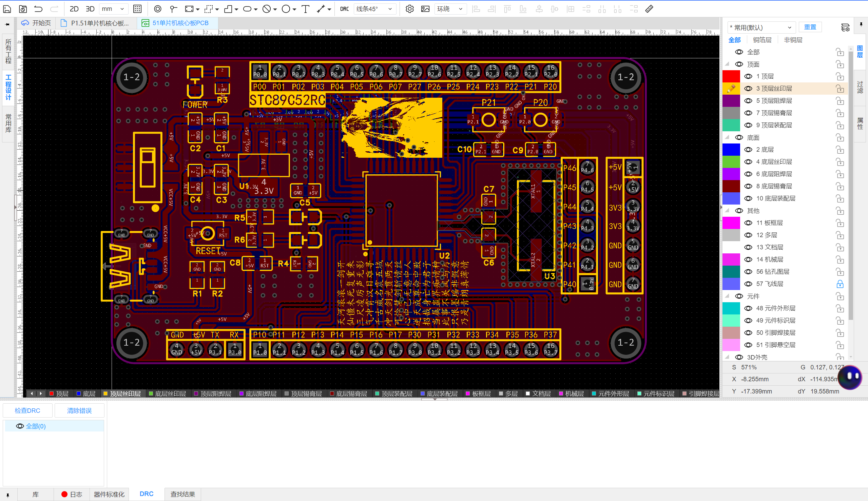Select 底层丝印层 in the bottom layer bar

pos(168,393)
